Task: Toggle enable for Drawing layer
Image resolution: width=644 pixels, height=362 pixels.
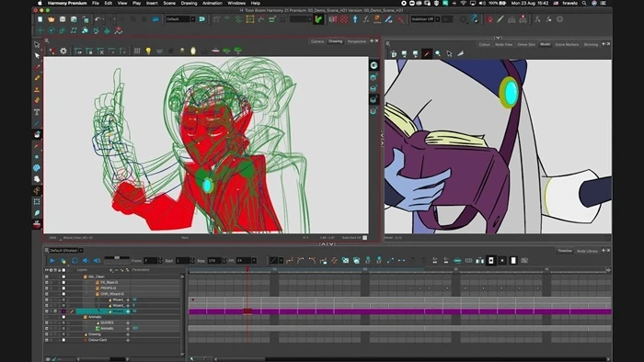Action: pyautogui.click(x=46, y=334)
